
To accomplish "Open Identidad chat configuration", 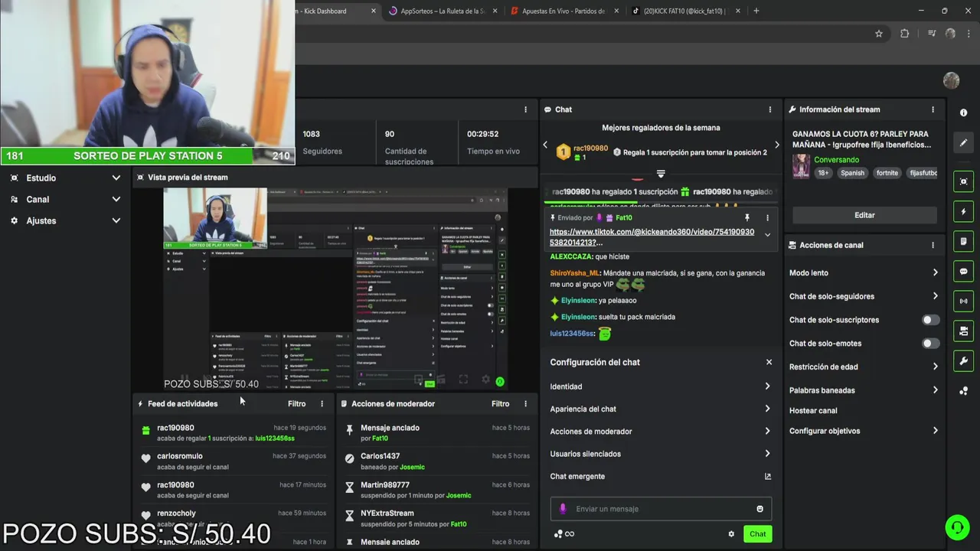I will 661,386.
